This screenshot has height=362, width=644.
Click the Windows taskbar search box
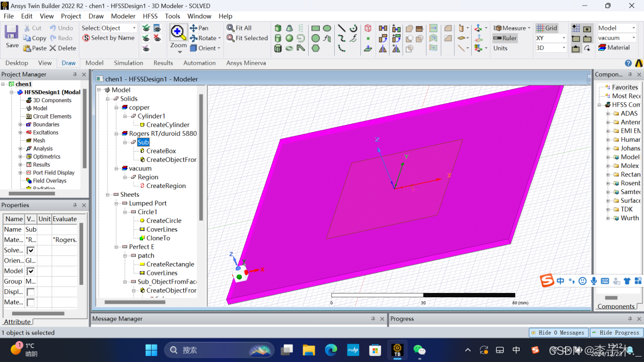click(x=219, y=350)
